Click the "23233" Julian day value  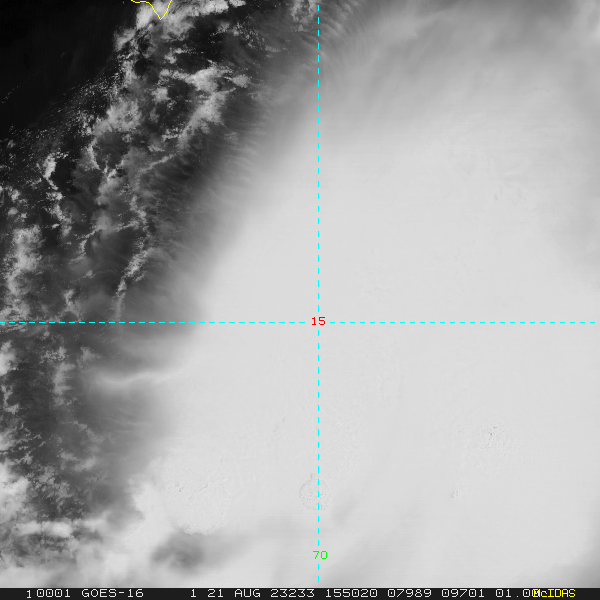(293, 593)
